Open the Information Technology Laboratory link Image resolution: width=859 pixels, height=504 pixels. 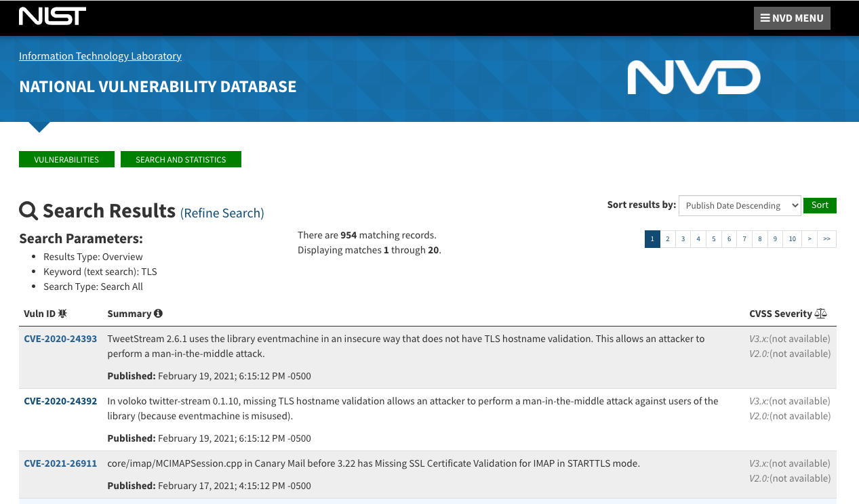(x=100, y=56)
